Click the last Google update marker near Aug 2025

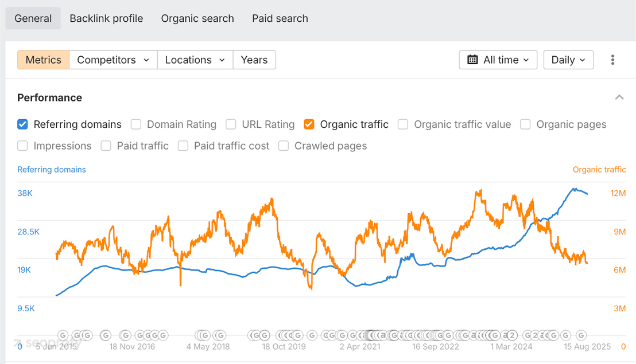coord(581,335)
